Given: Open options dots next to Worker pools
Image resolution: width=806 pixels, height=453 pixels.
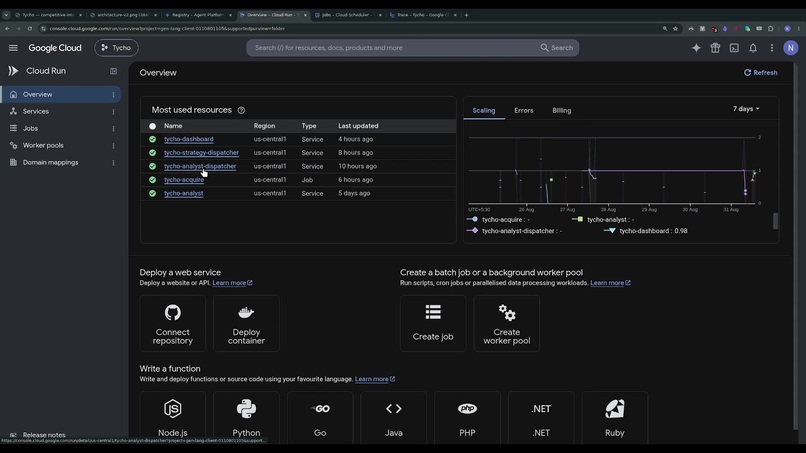Looking at the screenshot, I should point(113,146).
